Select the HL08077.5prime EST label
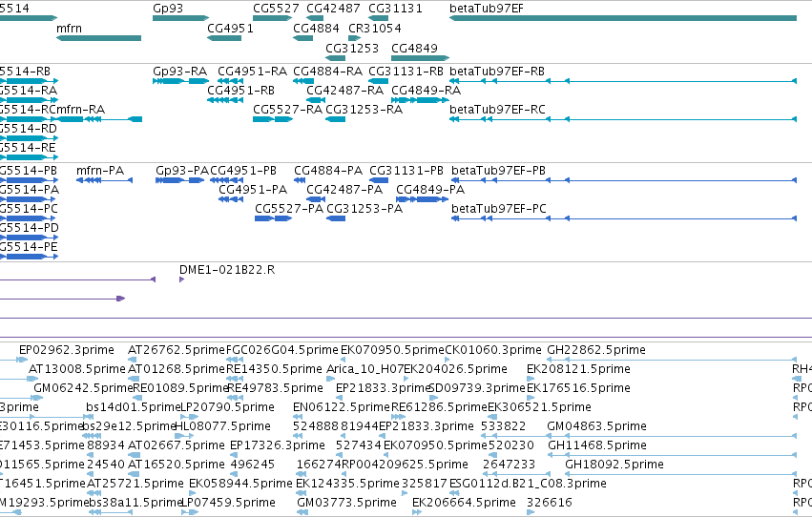 pyautogui.click(x=222, y=426)
